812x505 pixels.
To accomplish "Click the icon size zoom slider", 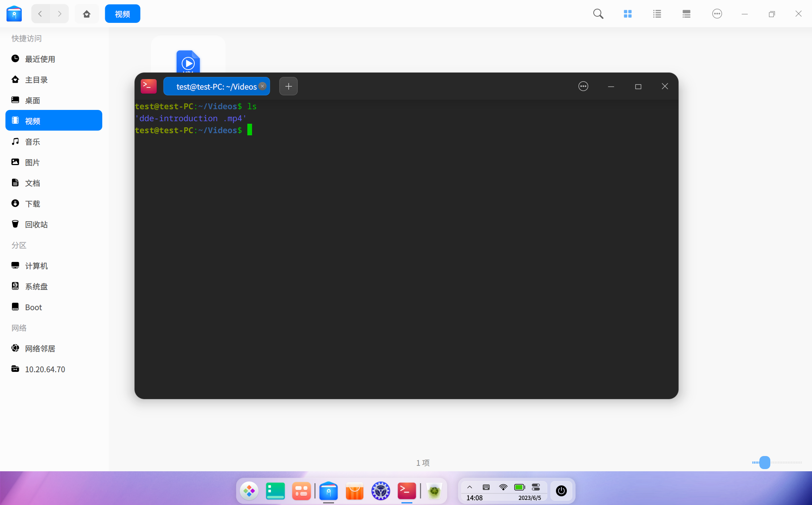I will coord(764,463).
